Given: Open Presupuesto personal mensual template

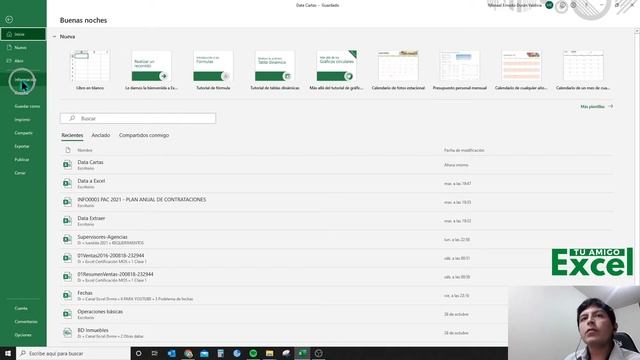Looking at the screenshot, I should click(460, 70).
